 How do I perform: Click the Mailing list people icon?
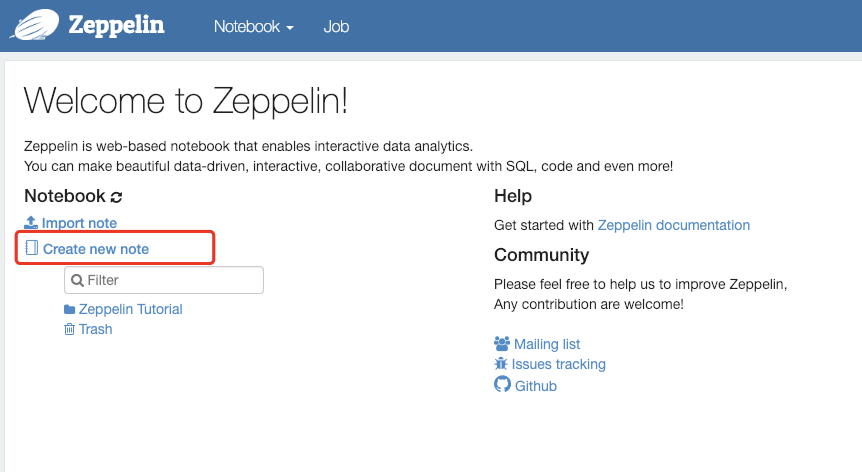[502, 344]
